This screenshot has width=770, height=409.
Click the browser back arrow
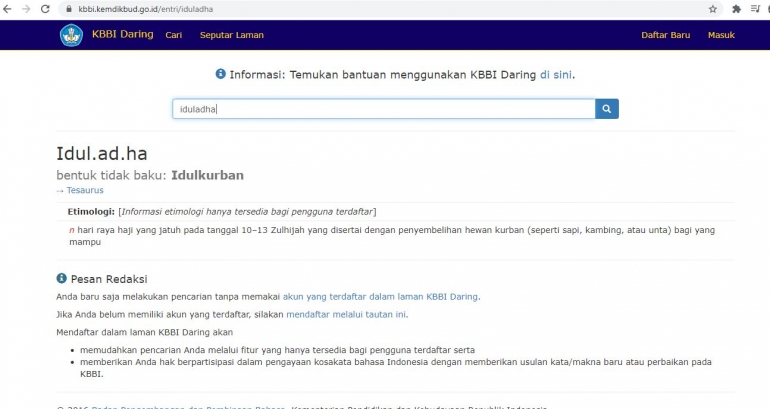tap(8, 8)
